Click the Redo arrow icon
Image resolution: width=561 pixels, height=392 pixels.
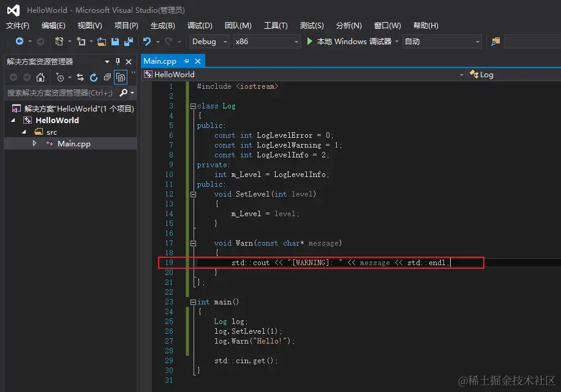coord(168,42)
